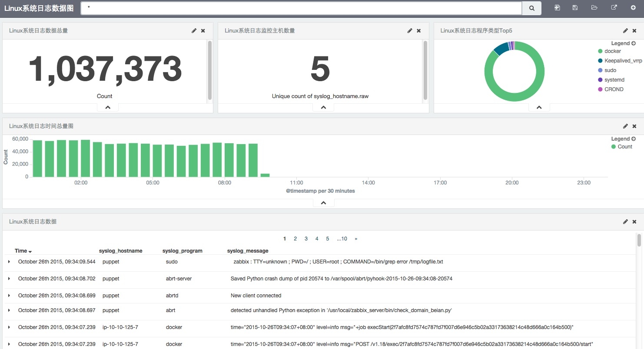The height and width of the screenshot is (349, 644).
Task: Remove the Linux系统日志程序类型Top5 panel
Action: click(x=634, y=31)
